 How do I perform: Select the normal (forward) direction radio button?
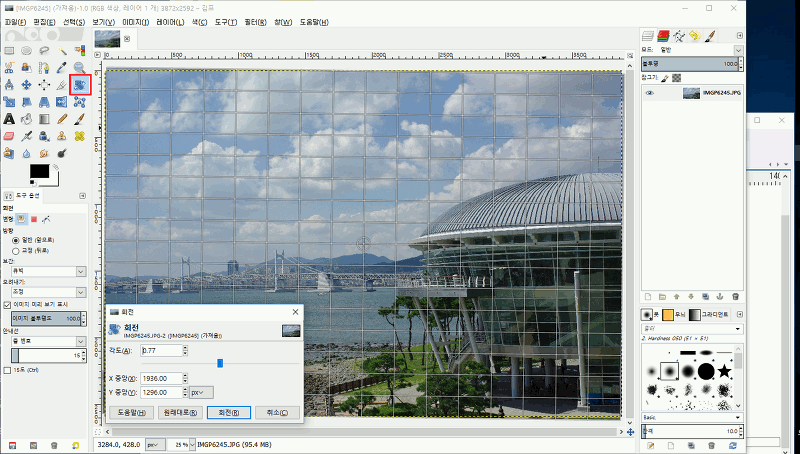click(14, 241)
